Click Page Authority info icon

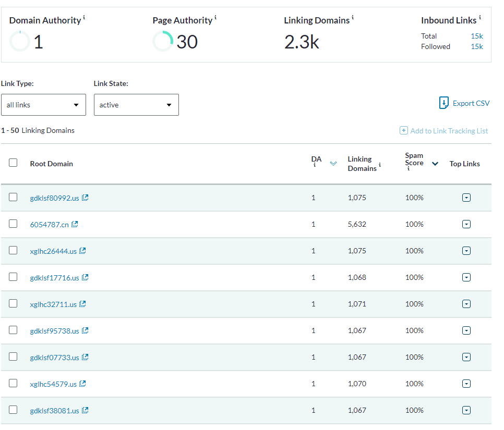coord(215,17)
